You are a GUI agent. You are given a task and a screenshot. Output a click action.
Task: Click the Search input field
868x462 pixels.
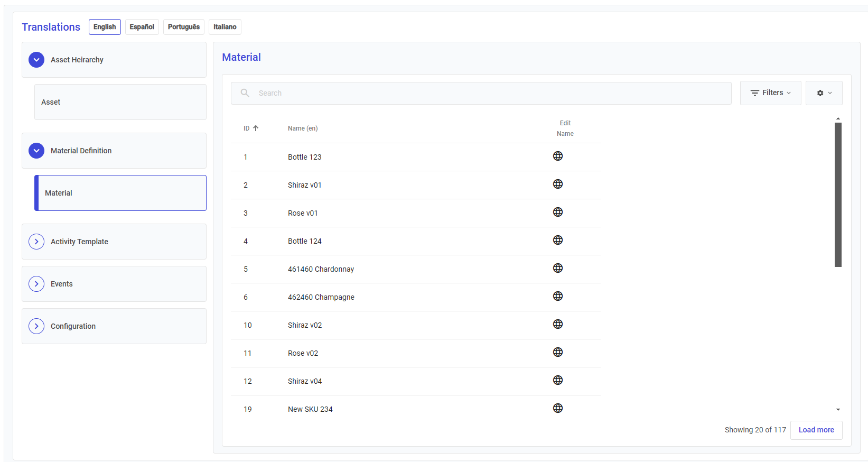click(x=491, y=93)
